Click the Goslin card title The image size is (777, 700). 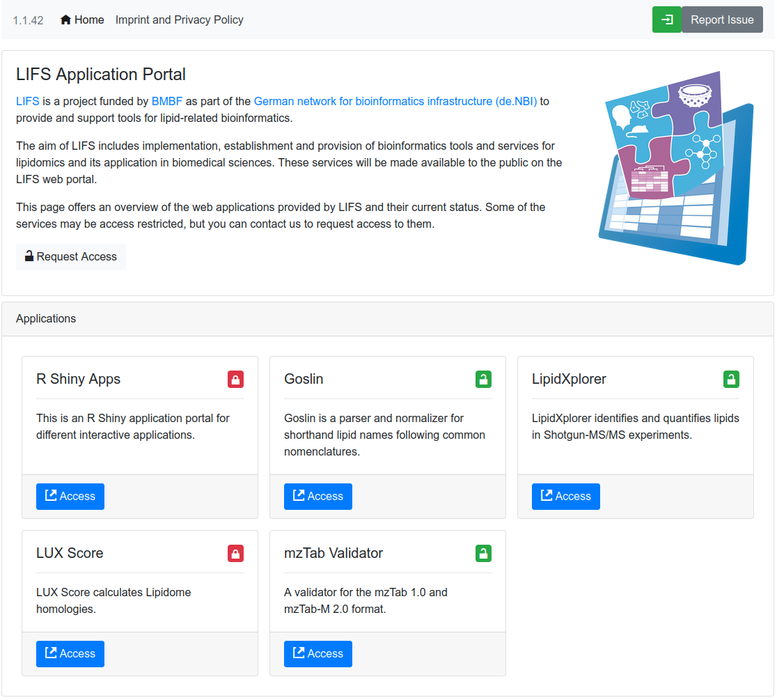pyautogui.click(x=304, y=379)
